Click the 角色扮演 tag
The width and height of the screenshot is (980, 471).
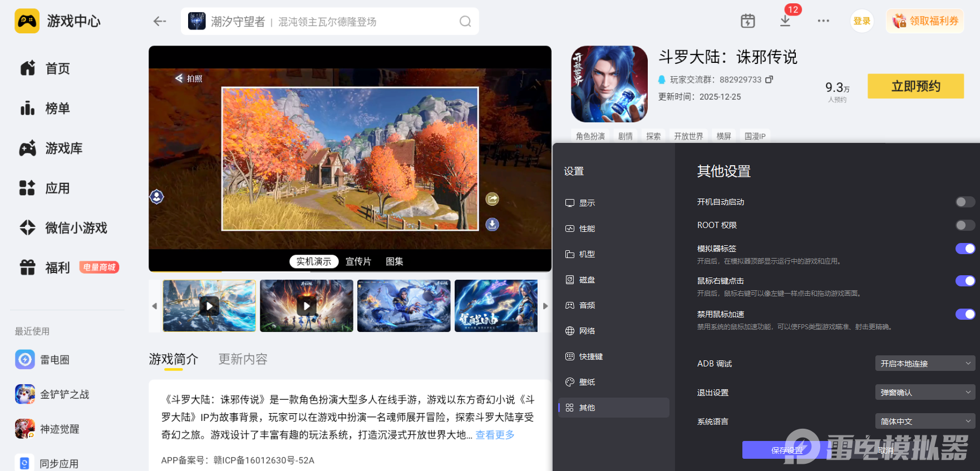pos(590,136)
